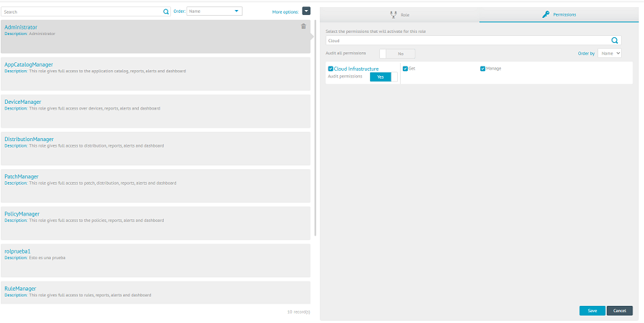
Task: Switch to the Role tab
Action: pyautogui.click(x=399, y=15)
